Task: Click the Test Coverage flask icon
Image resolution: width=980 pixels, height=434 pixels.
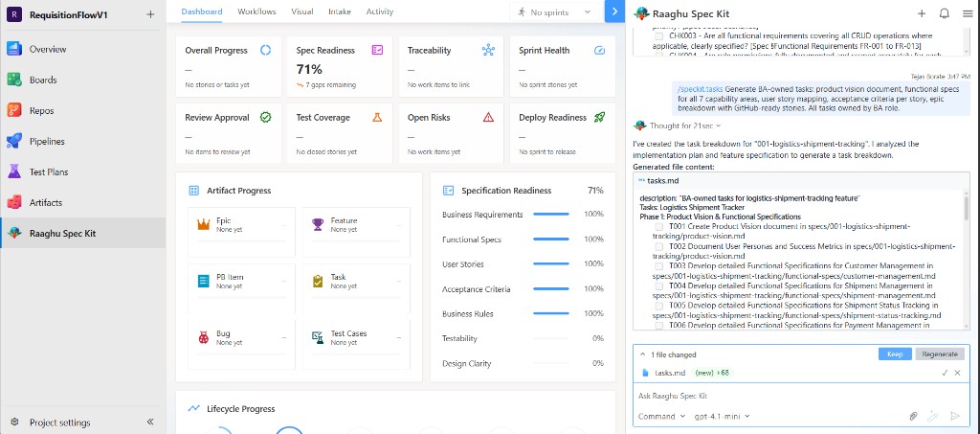Action: (377, 117)
